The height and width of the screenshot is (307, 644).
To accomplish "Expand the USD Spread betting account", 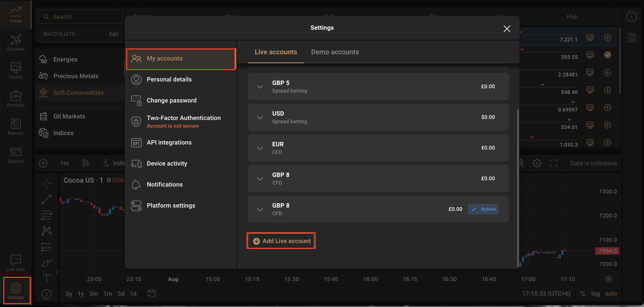I will tap(260, 117).
